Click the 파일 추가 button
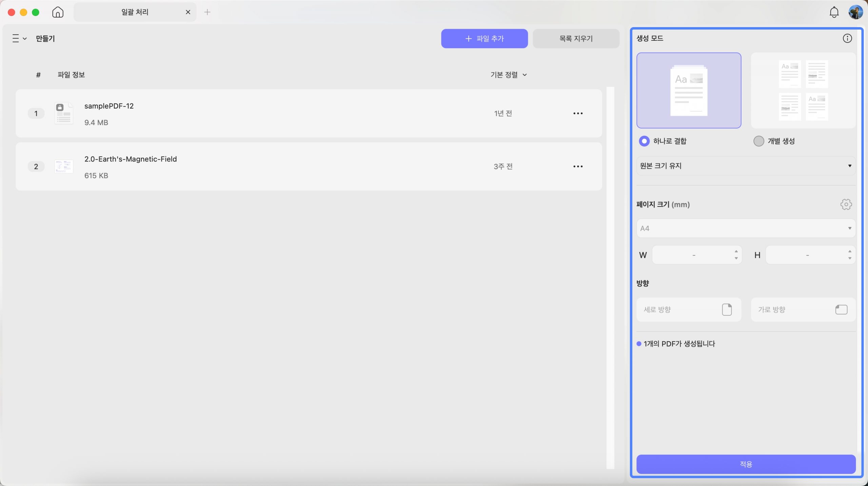 484,38
